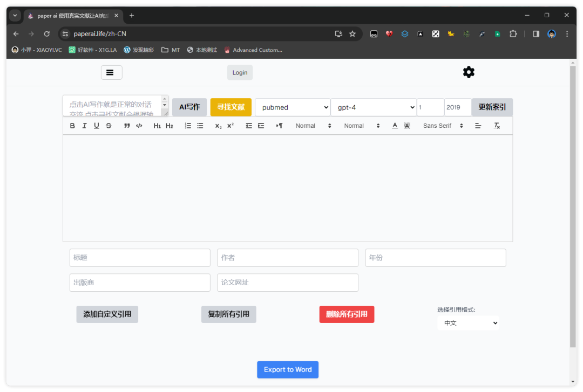
Task: Insert a blockquote
Action: (x=127, y=126)
